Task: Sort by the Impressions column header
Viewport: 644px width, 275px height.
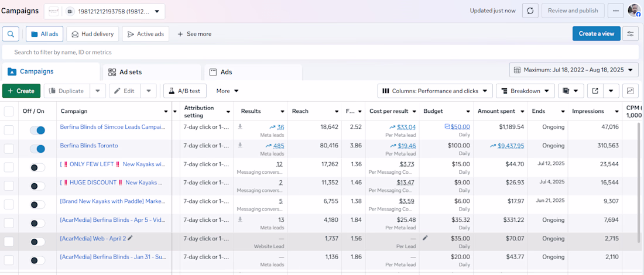Action: (588, 111)
